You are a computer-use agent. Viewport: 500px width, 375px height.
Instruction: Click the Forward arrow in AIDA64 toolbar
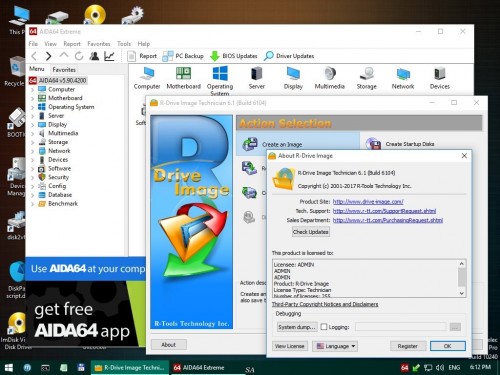click(49, 56)
